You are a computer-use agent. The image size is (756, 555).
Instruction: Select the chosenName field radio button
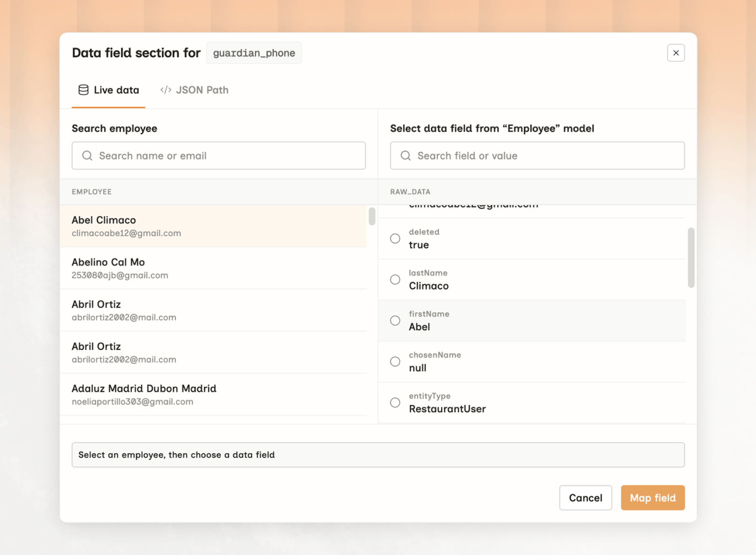coord(395,362)
